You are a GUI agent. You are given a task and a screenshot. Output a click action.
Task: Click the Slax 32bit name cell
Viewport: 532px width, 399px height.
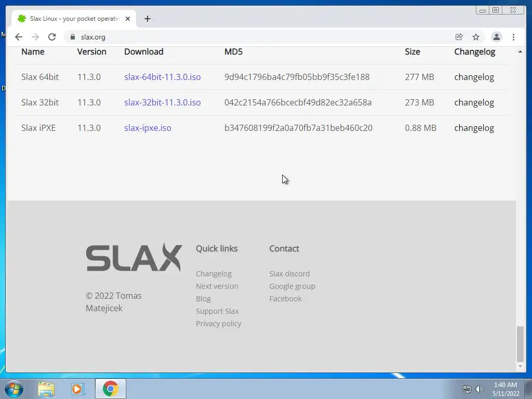point(40,102)
